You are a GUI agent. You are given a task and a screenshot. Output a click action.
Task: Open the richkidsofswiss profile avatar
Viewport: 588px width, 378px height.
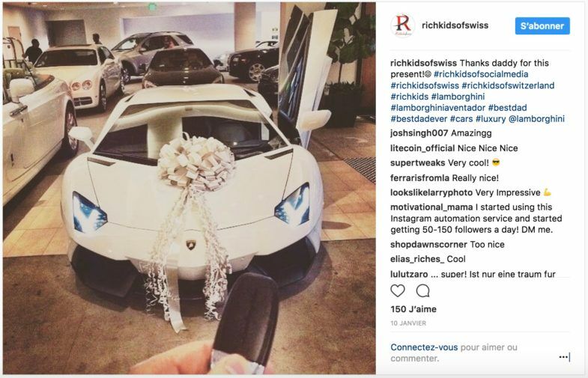pos(402,25)
